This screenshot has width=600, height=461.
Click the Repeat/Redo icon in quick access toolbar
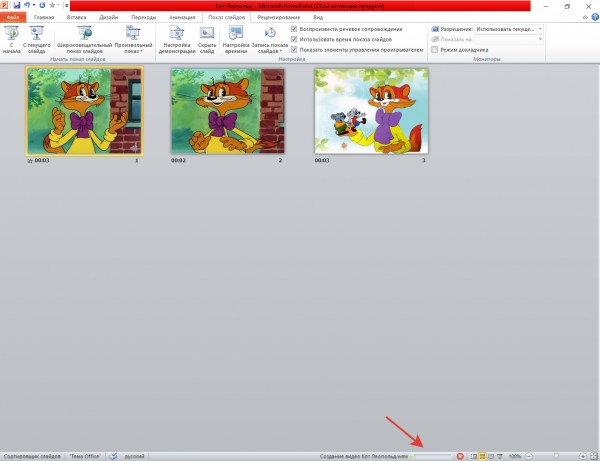42,5
